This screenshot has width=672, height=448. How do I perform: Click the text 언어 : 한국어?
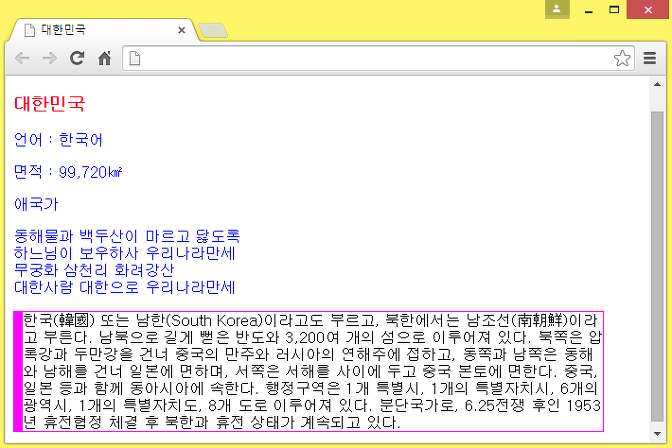[58, 140]
